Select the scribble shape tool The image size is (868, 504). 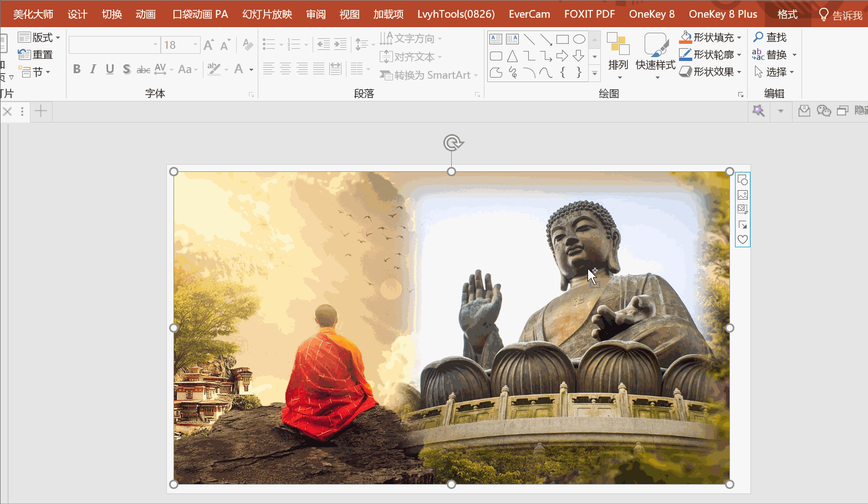pyautogui.click(x=513, y=73)
